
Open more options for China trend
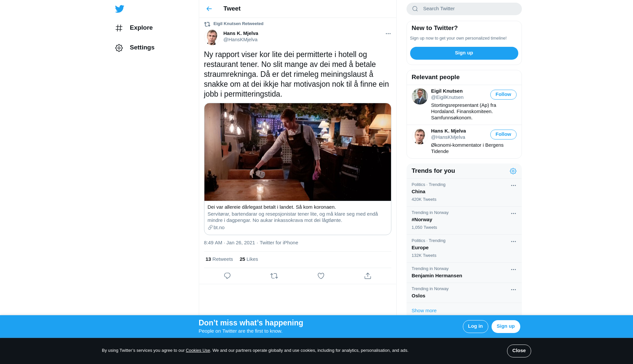point(513,186)
